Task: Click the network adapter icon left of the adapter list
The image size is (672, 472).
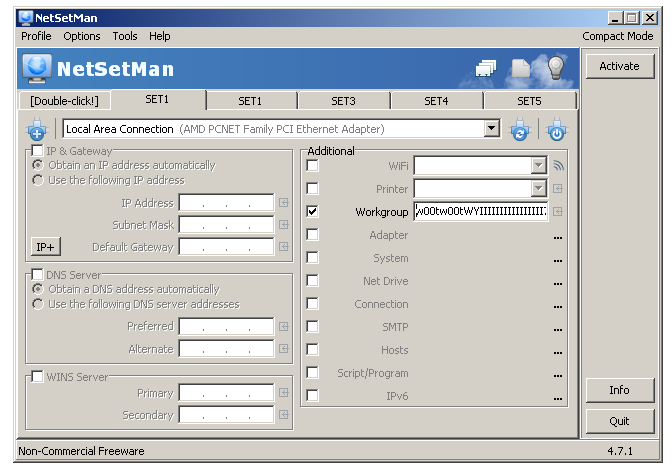Action: [36, 129]
